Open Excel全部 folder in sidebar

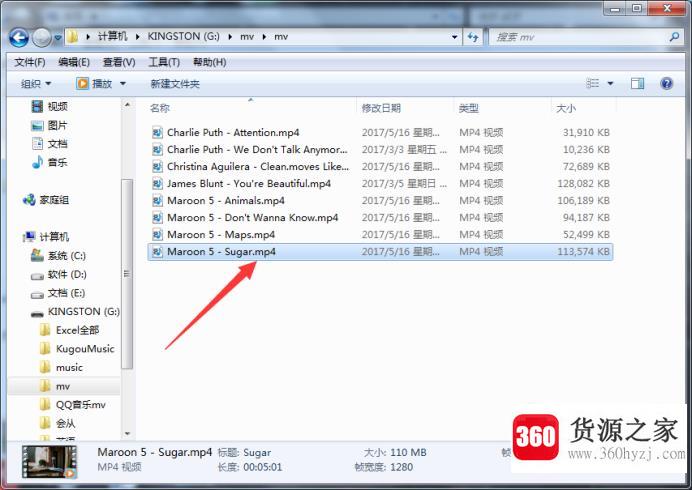pos(69,330)
